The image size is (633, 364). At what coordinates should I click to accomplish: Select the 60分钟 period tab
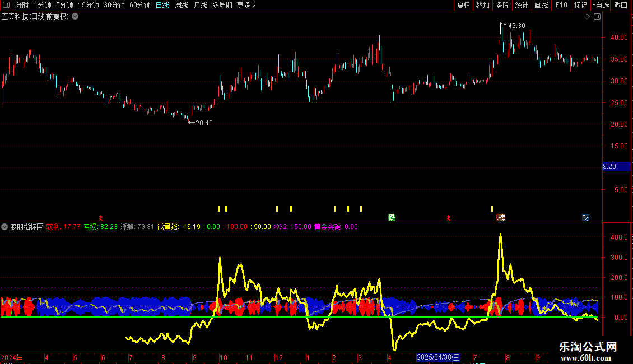140,5
